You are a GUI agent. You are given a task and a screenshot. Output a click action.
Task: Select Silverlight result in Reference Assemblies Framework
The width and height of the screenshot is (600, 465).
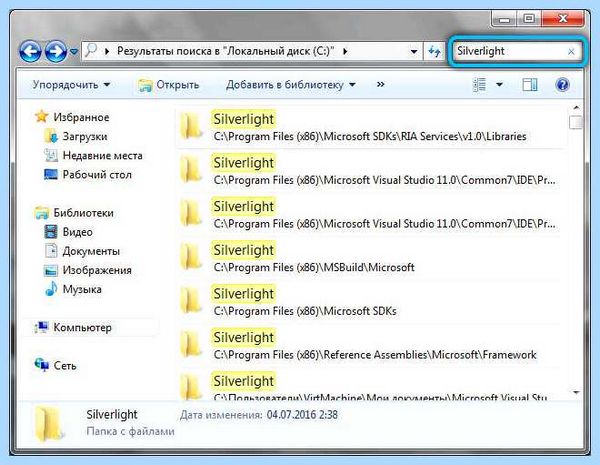pos(369,346)
